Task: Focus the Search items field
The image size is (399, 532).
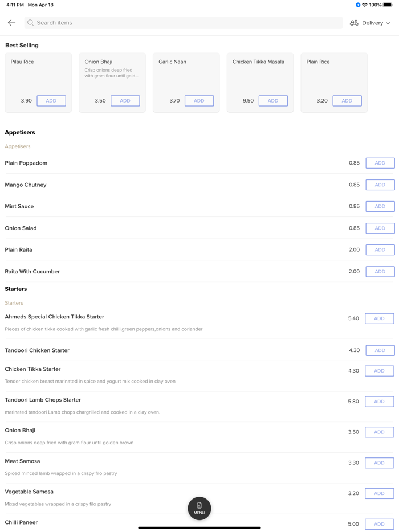Action: click(x=182, y=23)
